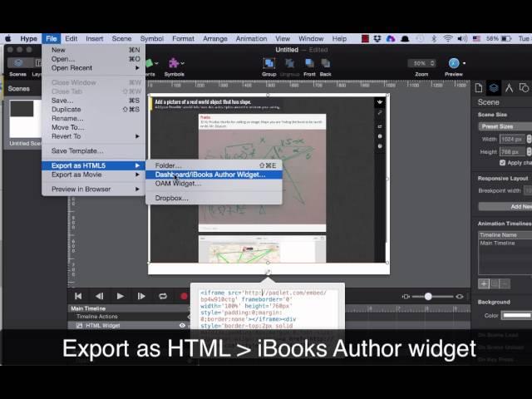Viewport: 532px width, 399px height.
Task: Click the Add New breakpoint button
Action: (x=505, y=207)
